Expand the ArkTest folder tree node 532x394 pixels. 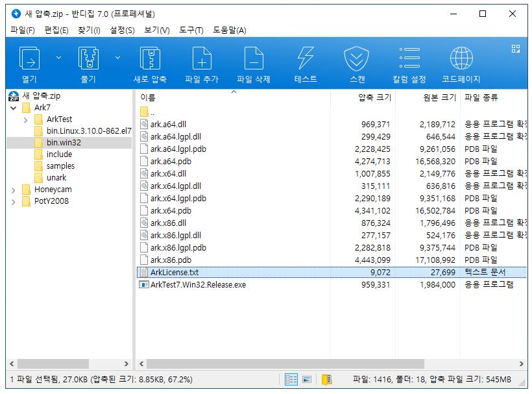26,120
